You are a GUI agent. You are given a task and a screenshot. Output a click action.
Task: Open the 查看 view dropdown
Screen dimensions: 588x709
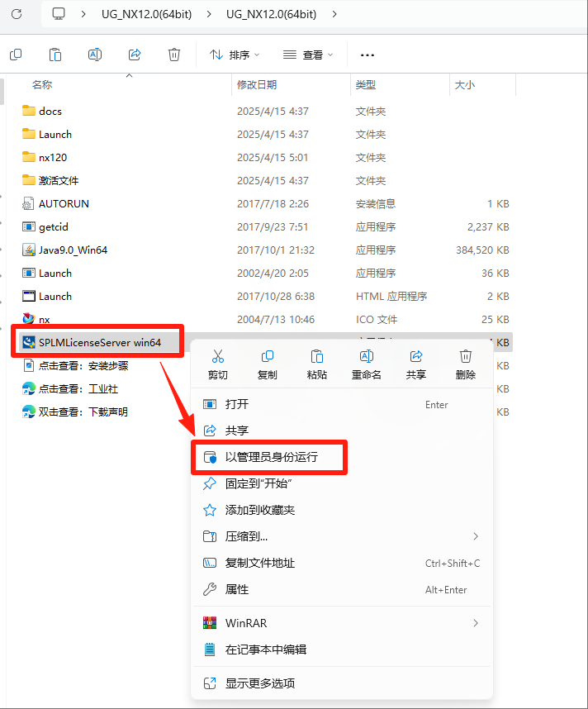pyautogui.click(x=308, y=55)
